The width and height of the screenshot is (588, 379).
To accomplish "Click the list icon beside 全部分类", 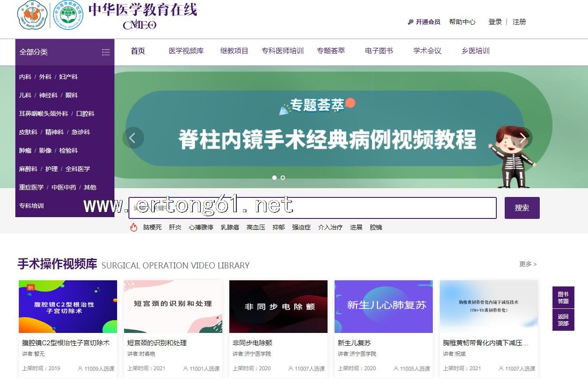I will coord(106,52).
